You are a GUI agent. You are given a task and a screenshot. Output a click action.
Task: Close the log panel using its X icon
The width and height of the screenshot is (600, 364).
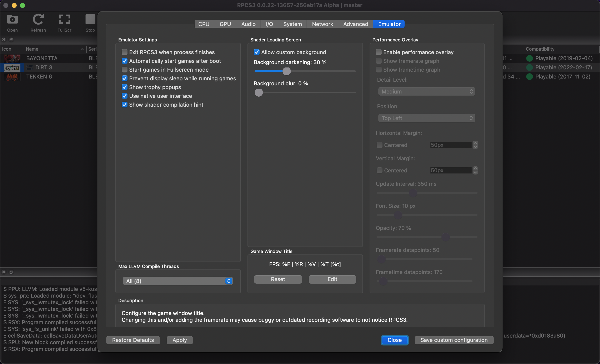pos(4,272)
